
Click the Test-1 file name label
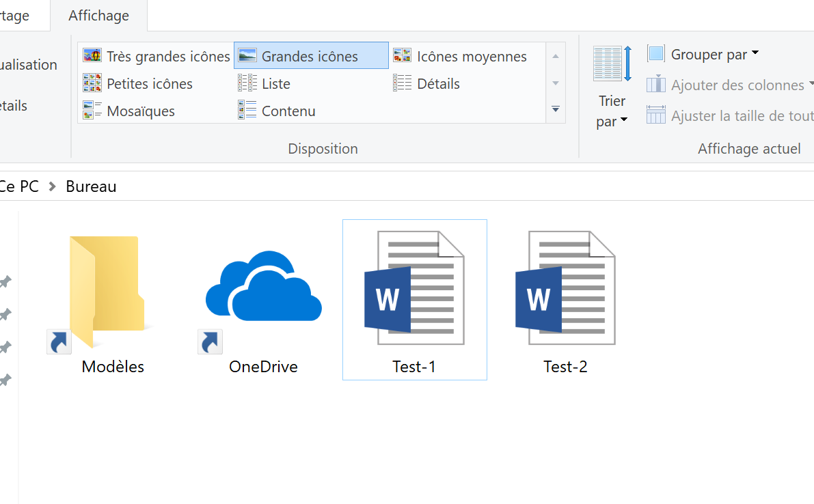point(413,367)
